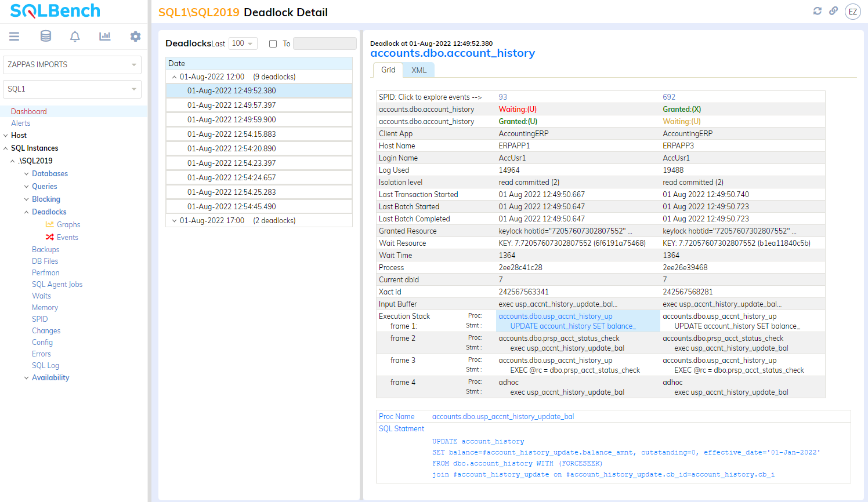Select deadlock 01-Aug-2022 12:49:57.397
Screen dimensions: 868x502
259,105
